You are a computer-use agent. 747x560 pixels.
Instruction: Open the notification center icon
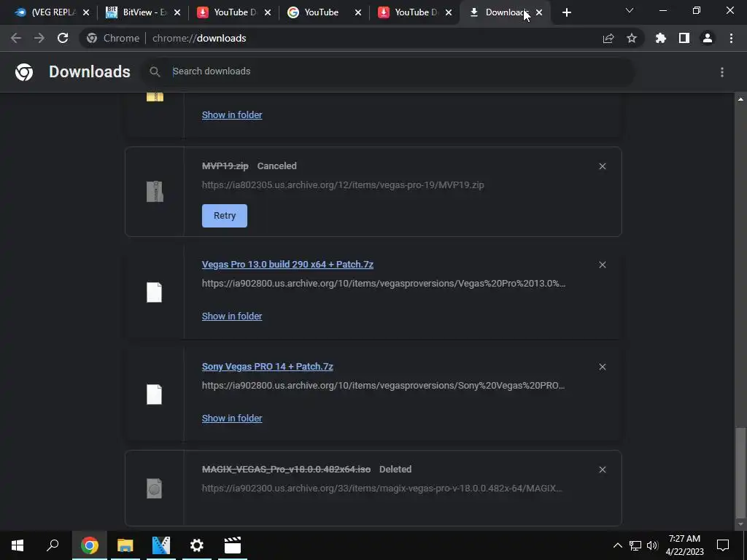723,545
